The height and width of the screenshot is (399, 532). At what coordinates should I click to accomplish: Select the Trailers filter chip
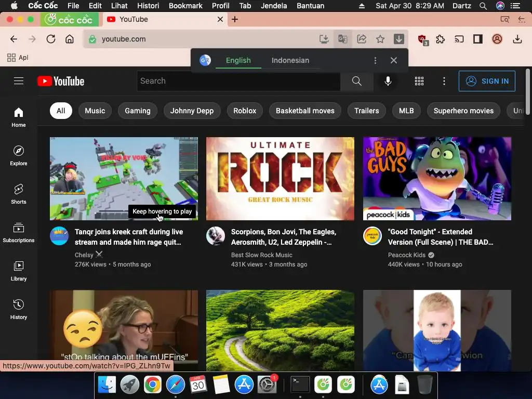pyautogui.click(x=366, y=111)
